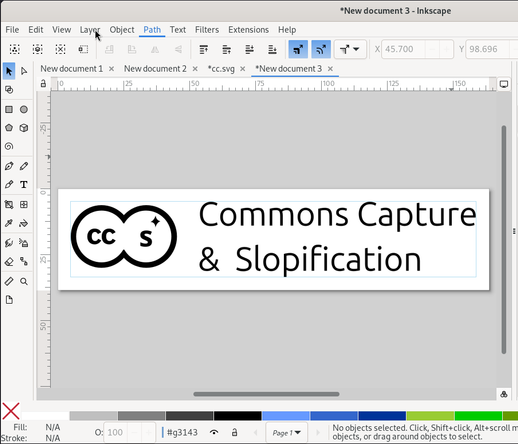
Task: Toggle scale stroke width with object
Action: point(298,49)
